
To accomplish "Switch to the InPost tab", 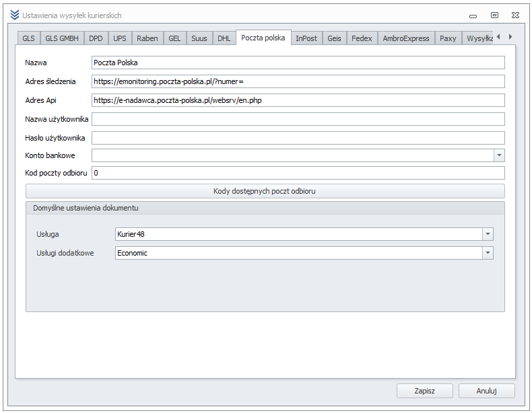I will (x=306, y=38).
